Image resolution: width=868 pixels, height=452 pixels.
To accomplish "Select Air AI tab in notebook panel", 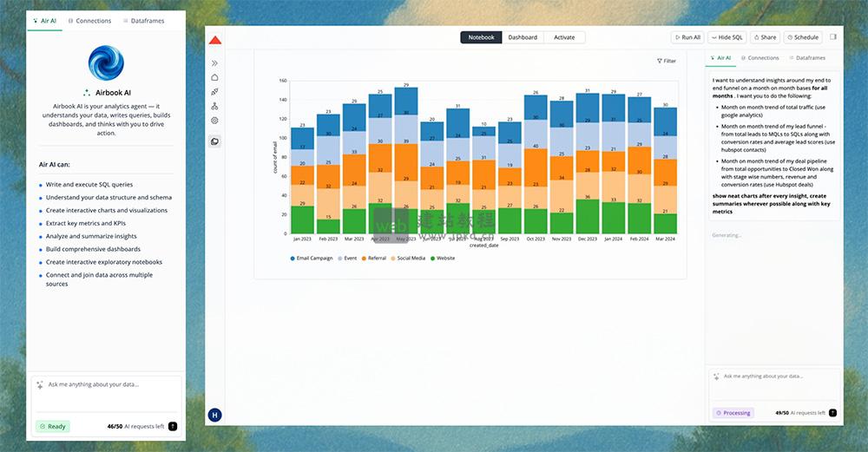I will (720, 58).
